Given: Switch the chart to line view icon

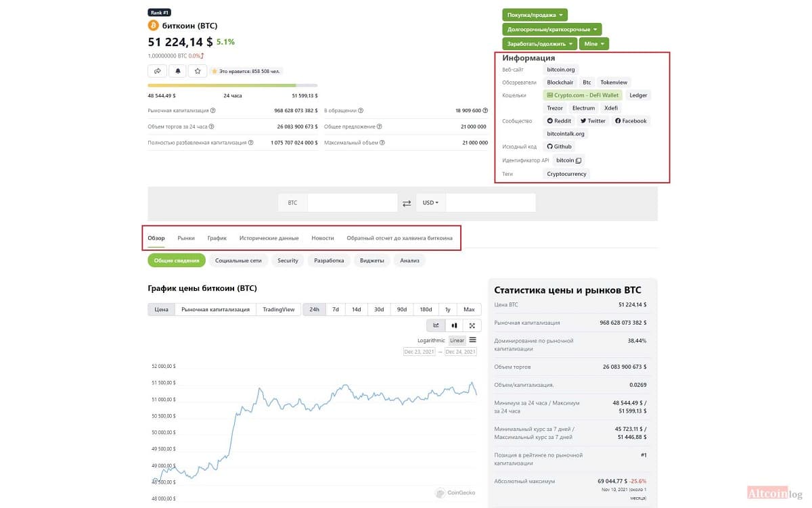Looking at the screenshot, I should pos(436,325).
